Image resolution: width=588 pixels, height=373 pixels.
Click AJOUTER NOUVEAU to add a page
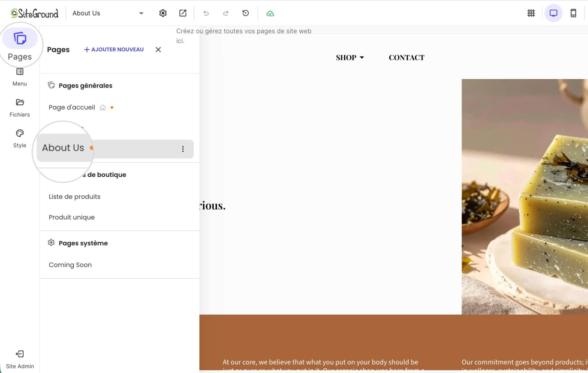pyautogui.click(x=114, y=49)
